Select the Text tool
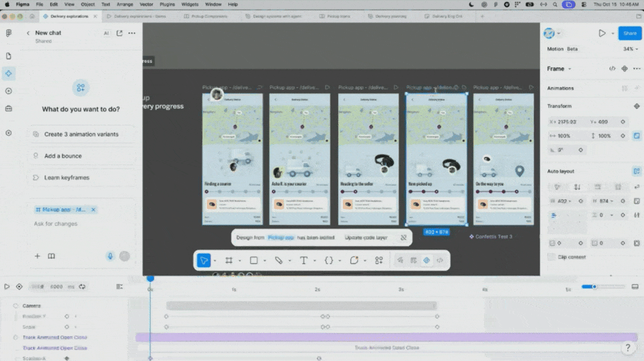644x361 pixels. click(304, 260)
